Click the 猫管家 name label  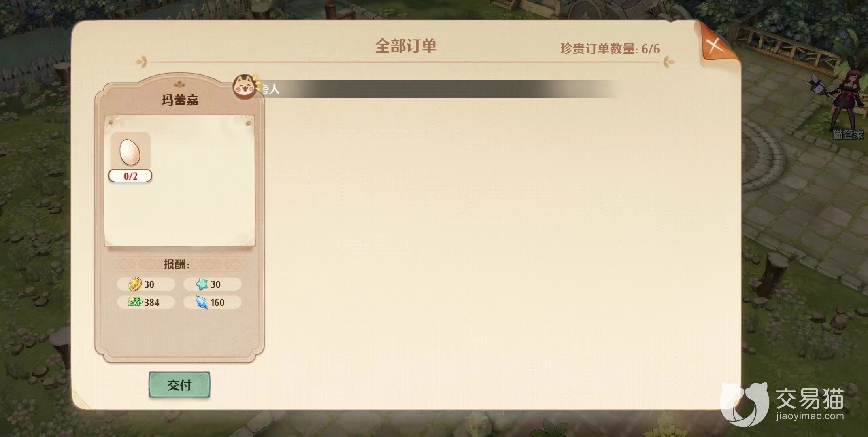click(x=848, y=135)
